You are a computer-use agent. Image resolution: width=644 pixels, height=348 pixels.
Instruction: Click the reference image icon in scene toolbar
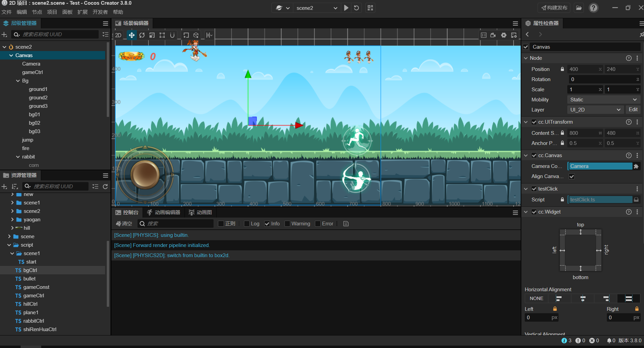(484, 35)
